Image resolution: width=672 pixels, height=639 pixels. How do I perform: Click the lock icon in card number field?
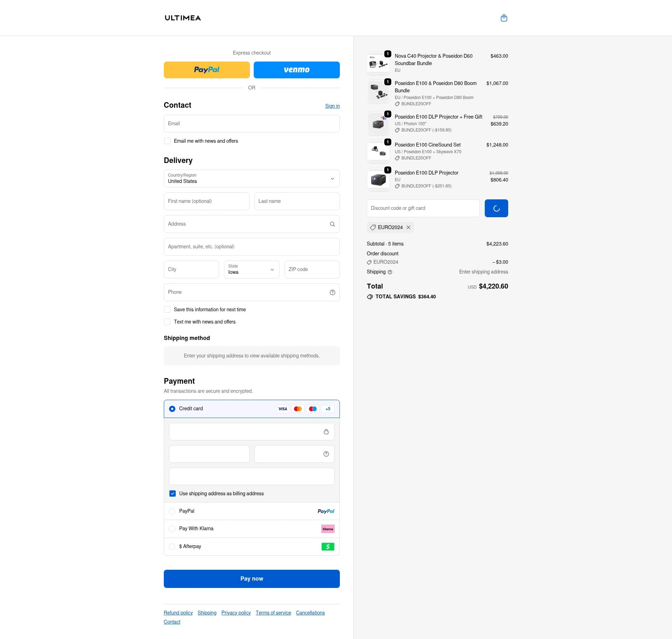click(326, 432)
